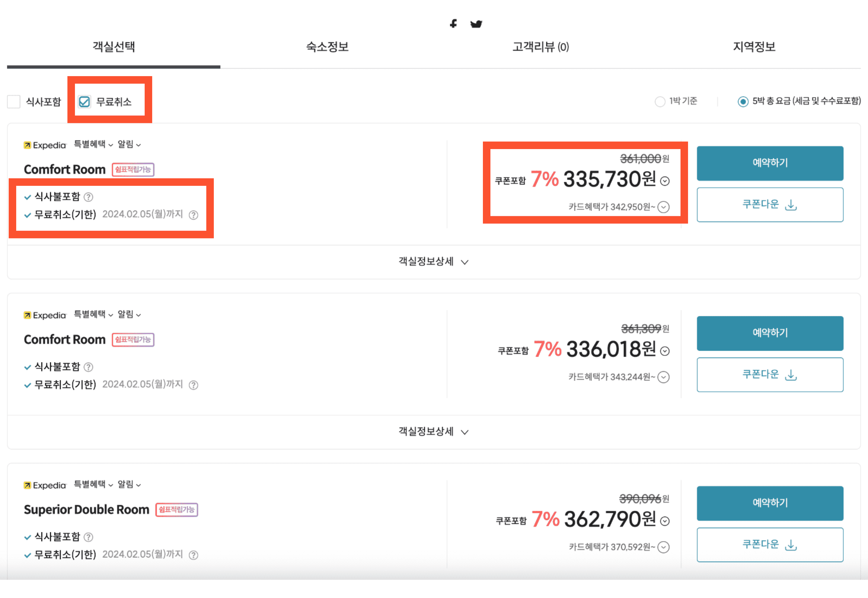Switch to the 숙소정보 tab

coord(327,47)
